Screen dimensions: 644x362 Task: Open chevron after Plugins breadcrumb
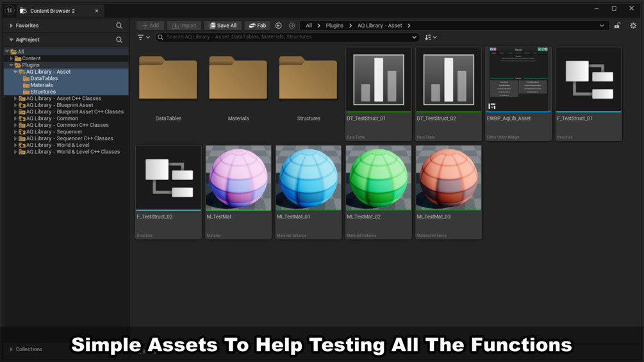coord(351,26)
